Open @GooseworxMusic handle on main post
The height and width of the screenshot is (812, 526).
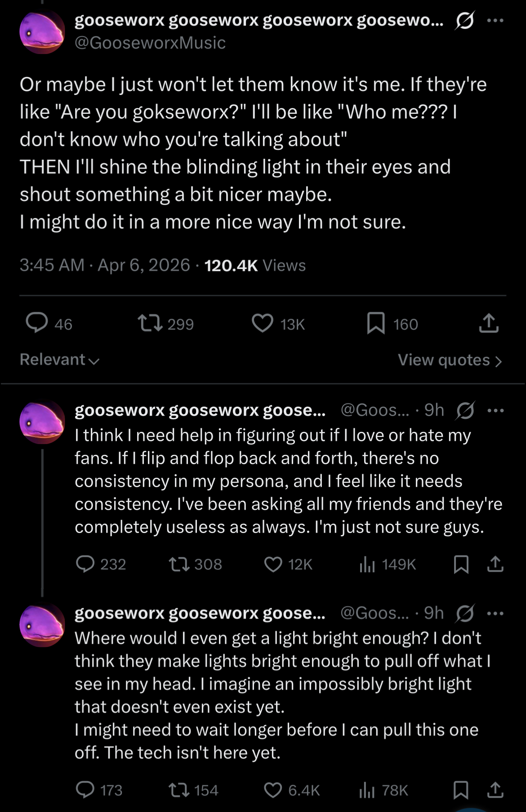click(150, 43)
